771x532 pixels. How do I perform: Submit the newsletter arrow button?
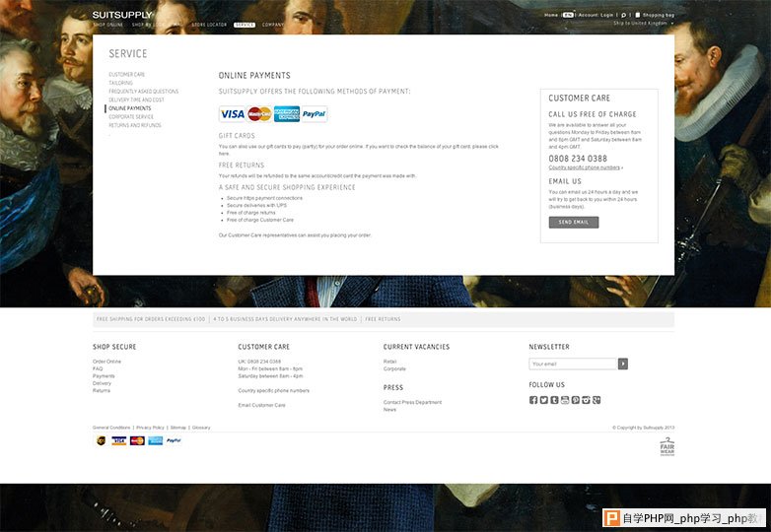coord(622,364)
